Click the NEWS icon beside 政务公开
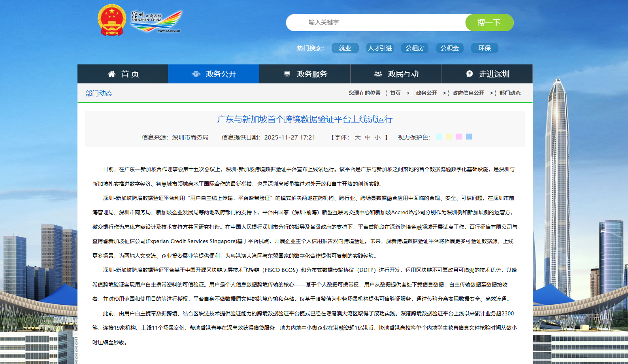 coord(196,74)
